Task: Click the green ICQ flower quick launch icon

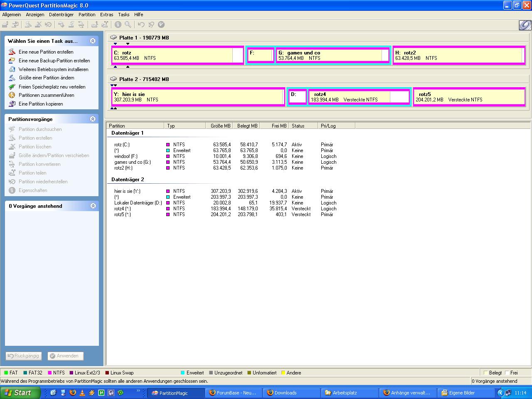Action: pos(121,392)
